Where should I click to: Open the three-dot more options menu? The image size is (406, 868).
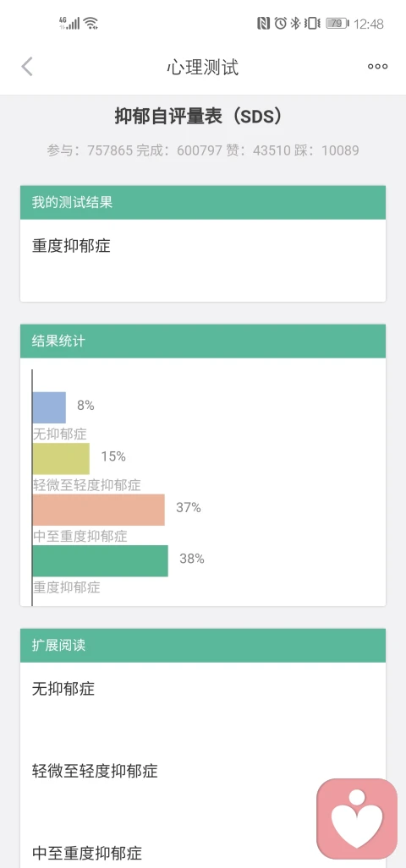[x=378, y=67]
